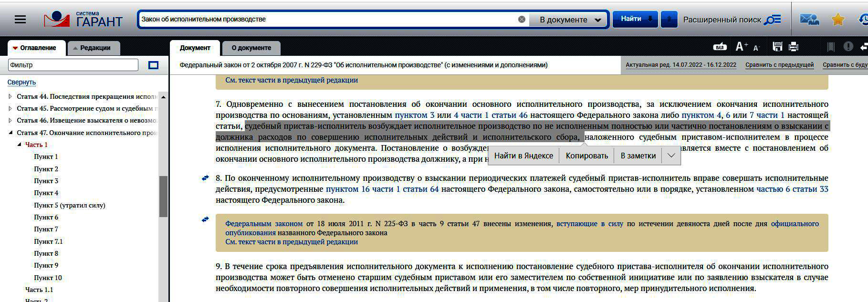The height and width of the screenshot is (302, 868).
Task: Click the 'Сравнить с предыдущей' link
Action: click(x=779, y=65)
